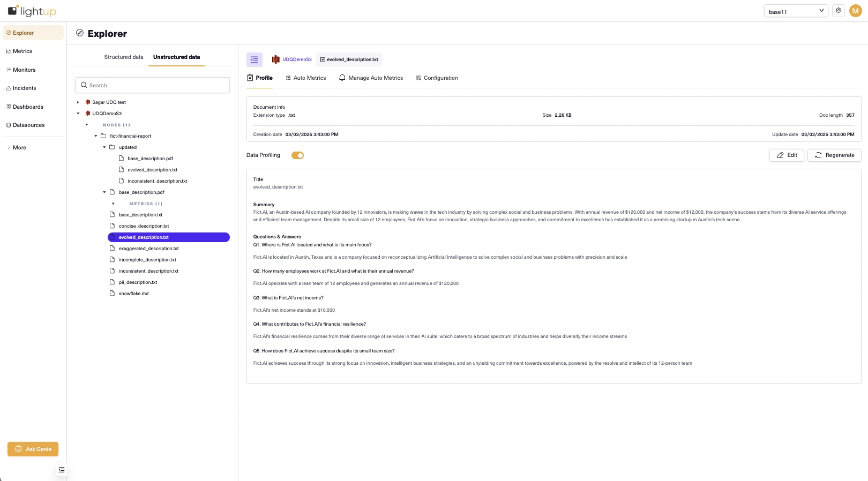Toggle the tree panel collapse icon

(x=254, y=59)
